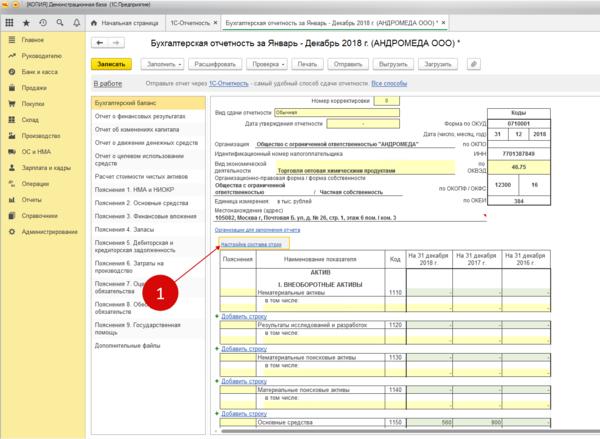The image size is (600, 439).
Task: Open Операции section in sidebar
Action: (x=35, y=184)
